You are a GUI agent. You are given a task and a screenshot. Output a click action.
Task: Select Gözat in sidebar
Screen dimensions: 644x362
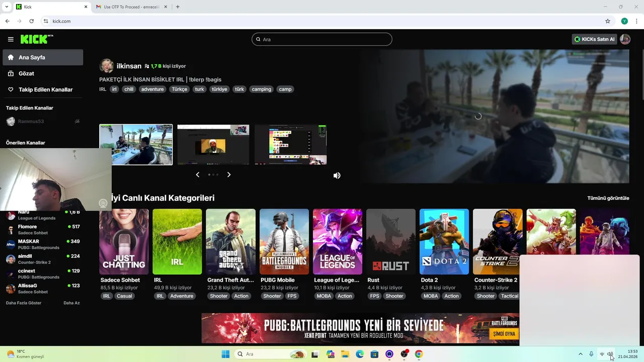tap(43, 73)
